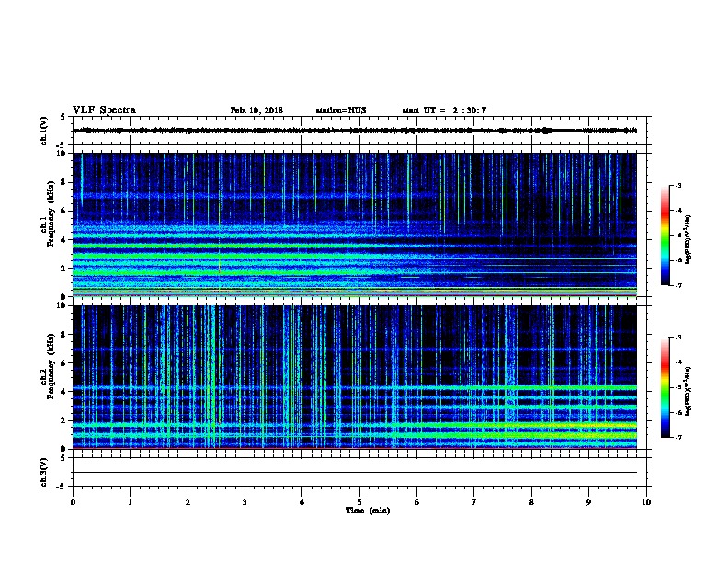Click the "station=HUS" header label
This screenshot has height=563, width=728.
(x=341, y=110)
